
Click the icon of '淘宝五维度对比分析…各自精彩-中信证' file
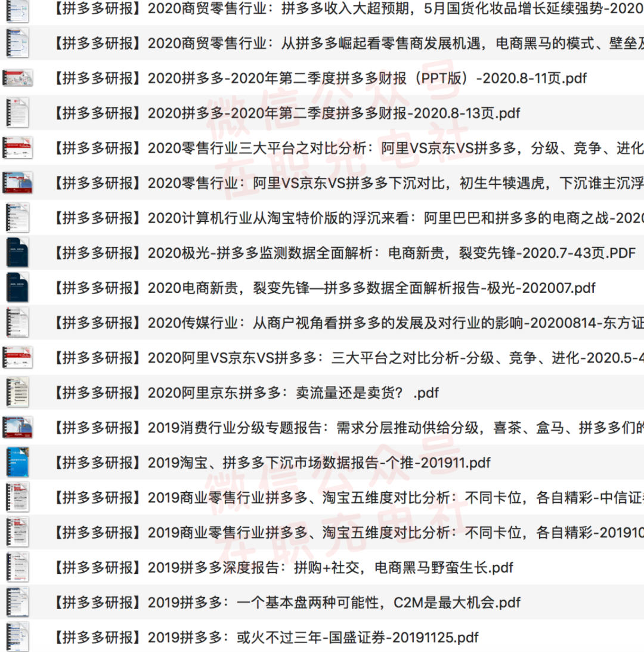point(17,497)
